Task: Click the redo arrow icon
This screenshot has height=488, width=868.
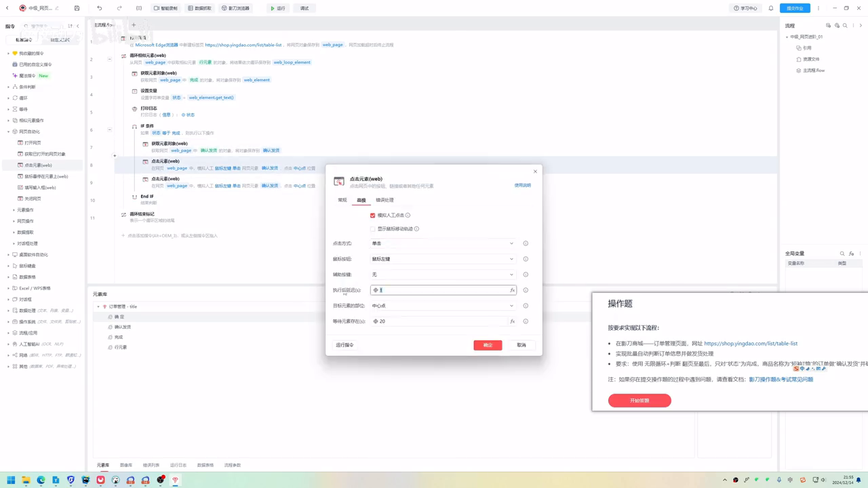Action: coord(119,8)
